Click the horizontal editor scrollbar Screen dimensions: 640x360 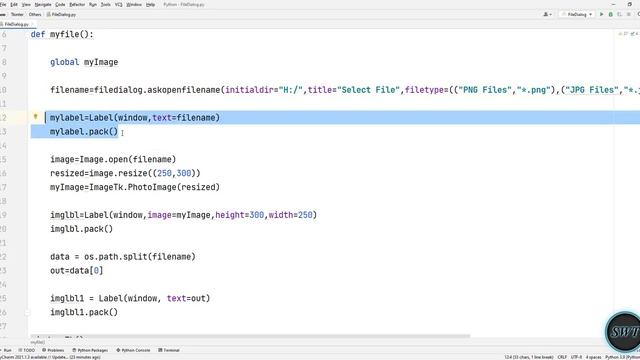click(x=250, y=336)
